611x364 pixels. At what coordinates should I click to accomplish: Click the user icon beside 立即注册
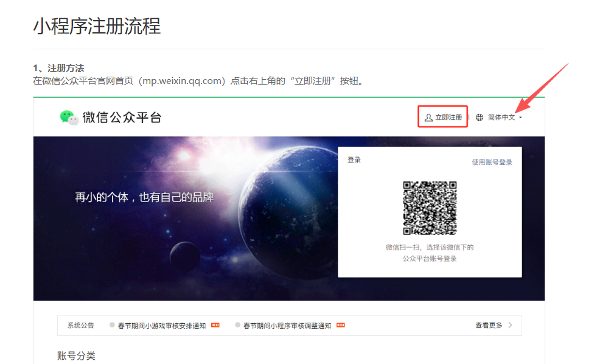click(428, 117)
